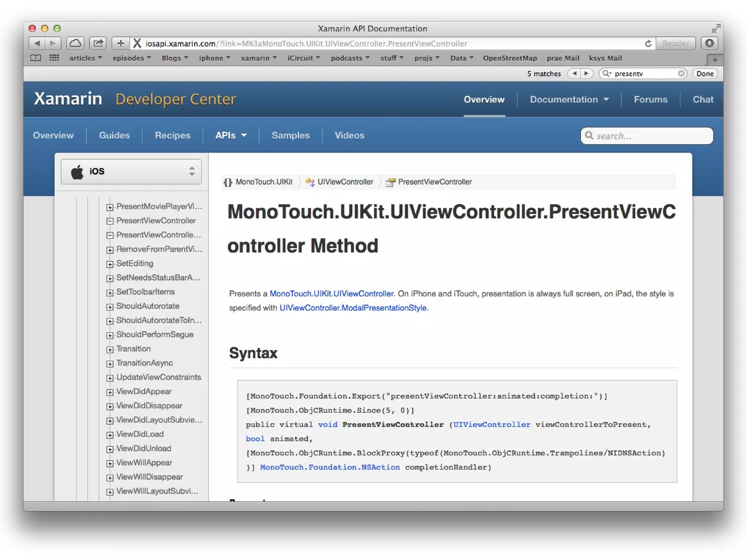Follow the UIViewController.ModalPresentationStyle link
The image size is (747, 560).
(x=353, y=308)
